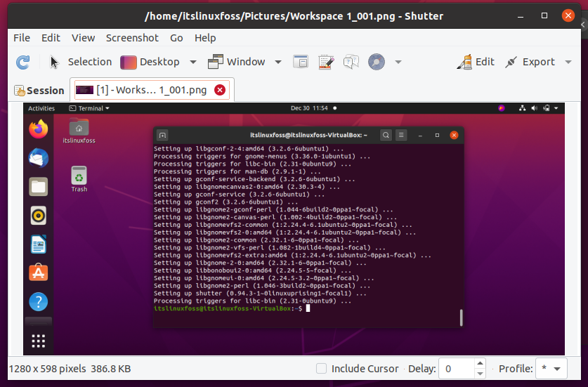Open the Go menu
This screenshot has width=588, height=387.
click(176, 38)
